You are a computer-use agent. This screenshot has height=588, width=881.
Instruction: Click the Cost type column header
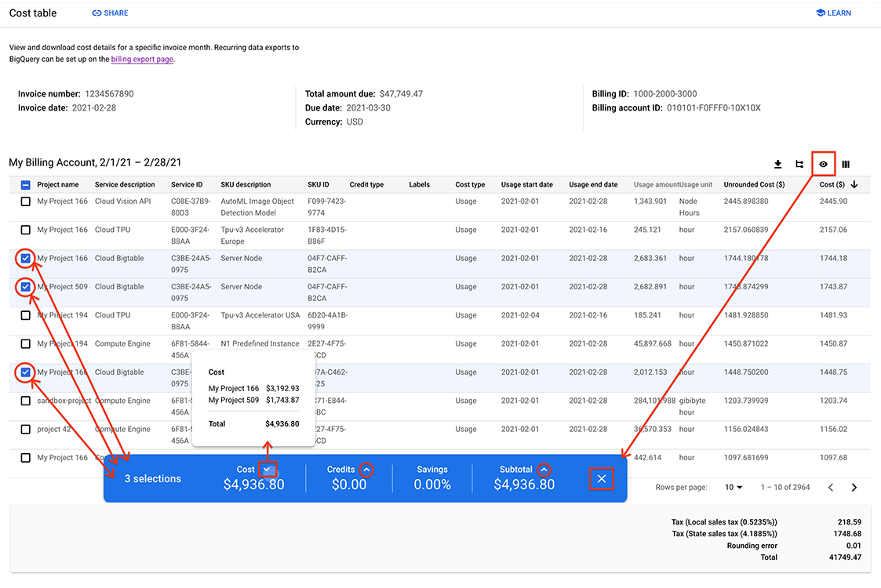[470, 185]
